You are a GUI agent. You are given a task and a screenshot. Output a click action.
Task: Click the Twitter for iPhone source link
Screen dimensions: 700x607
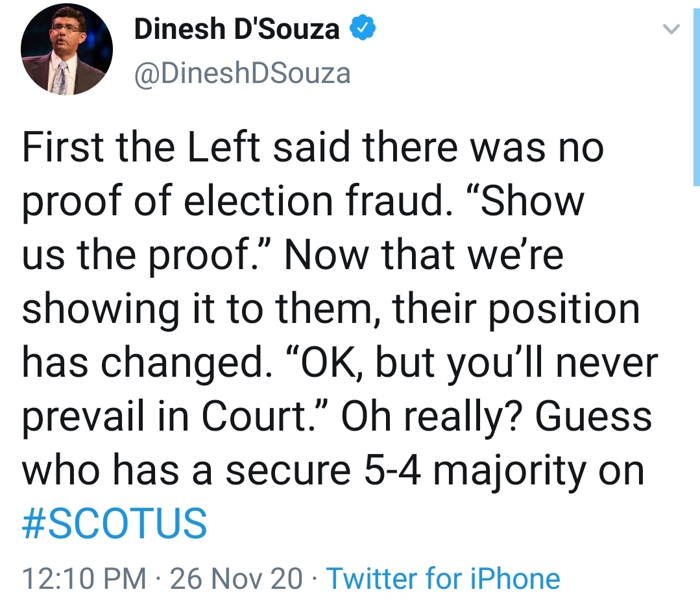443,578
